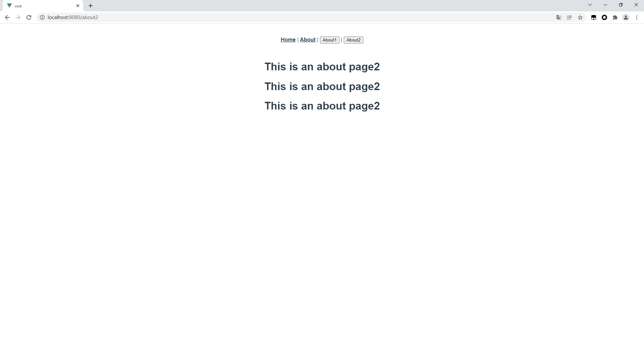Screen dimensions: 644x347
Task: Bookmark this tab with star
Action: click(x=580, y=17)
